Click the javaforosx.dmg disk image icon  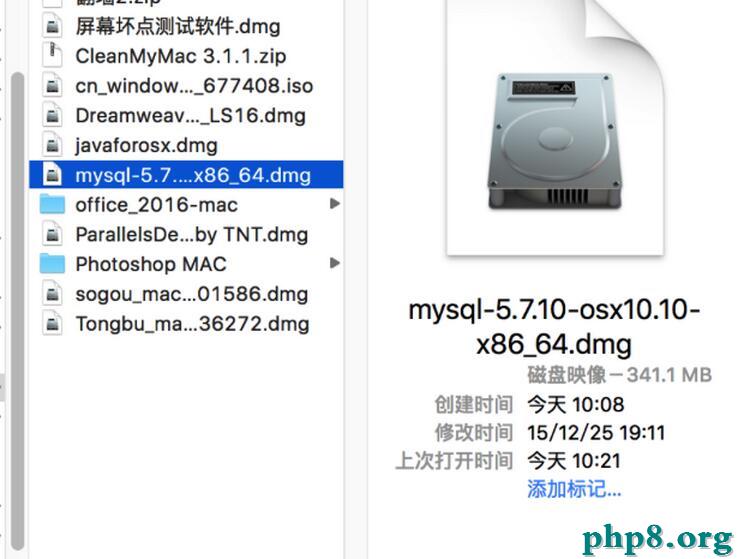point(52,145)
